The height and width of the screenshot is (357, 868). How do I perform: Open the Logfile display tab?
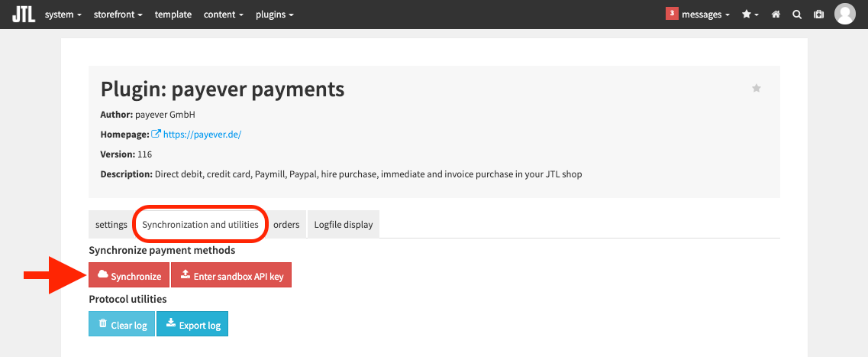344,225
